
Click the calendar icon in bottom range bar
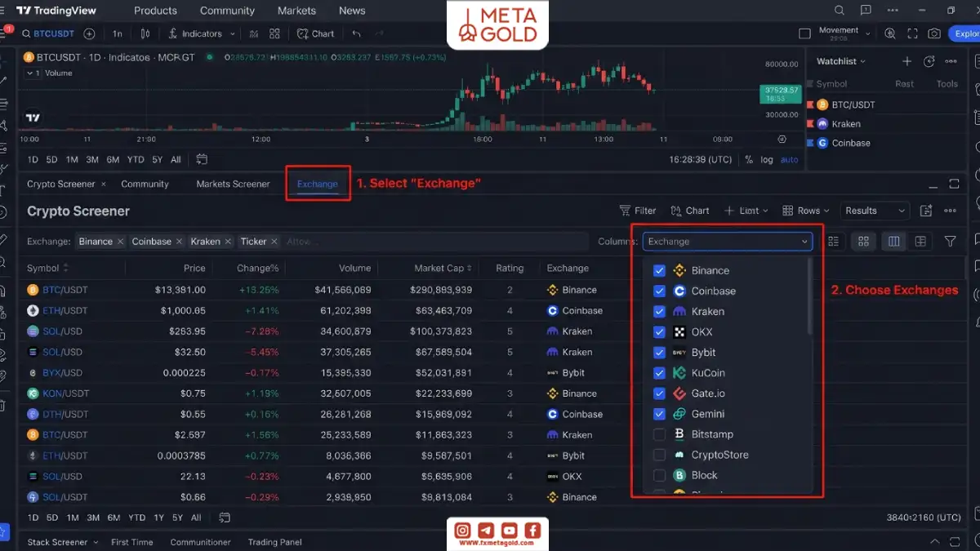[x=225, y=518]
